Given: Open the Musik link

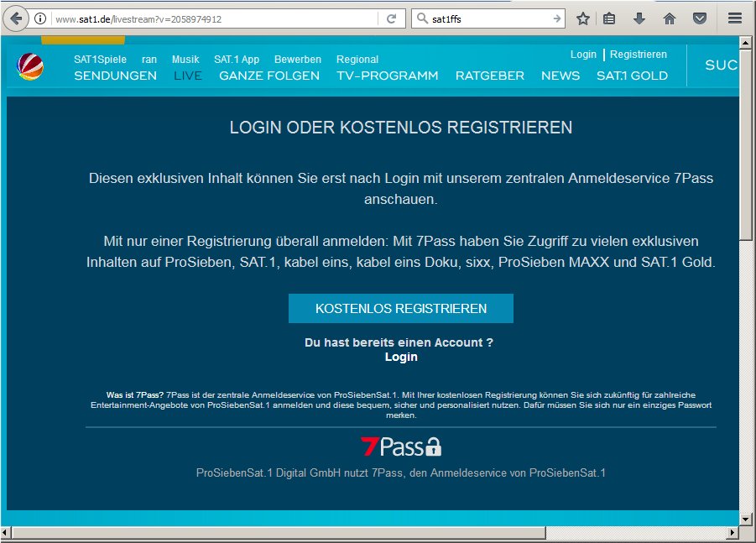Looking at the screenshot, I should tap(185, 60).
